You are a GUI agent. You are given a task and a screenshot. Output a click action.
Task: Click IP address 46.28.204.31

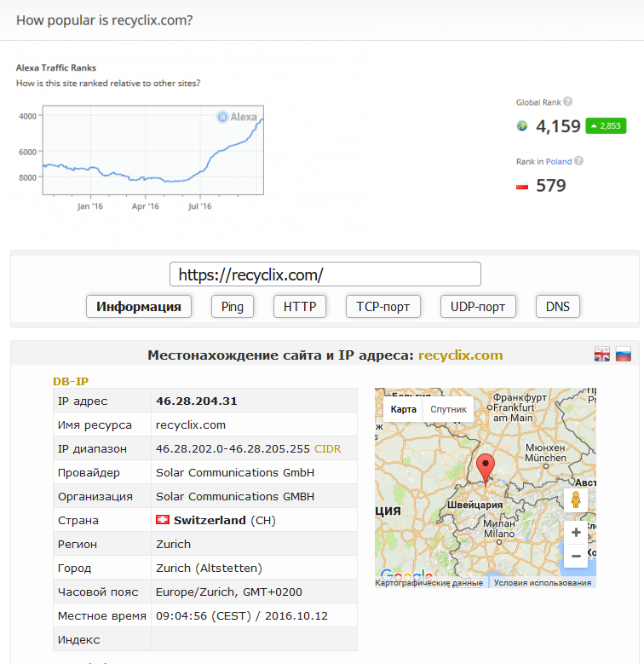coord(196,401)
